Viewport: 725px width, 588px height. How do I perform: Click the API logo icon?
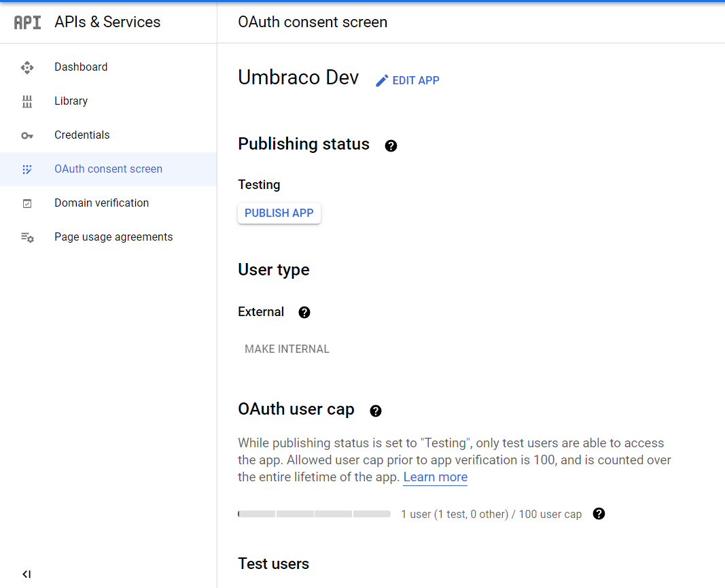tap(27, 22)
